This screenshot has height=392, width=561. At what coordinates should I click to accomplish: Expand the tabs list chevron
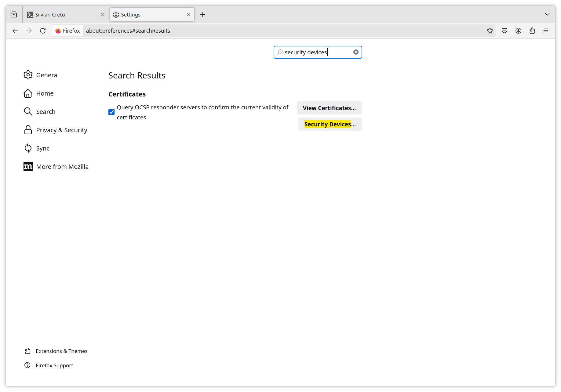[548, 14]
